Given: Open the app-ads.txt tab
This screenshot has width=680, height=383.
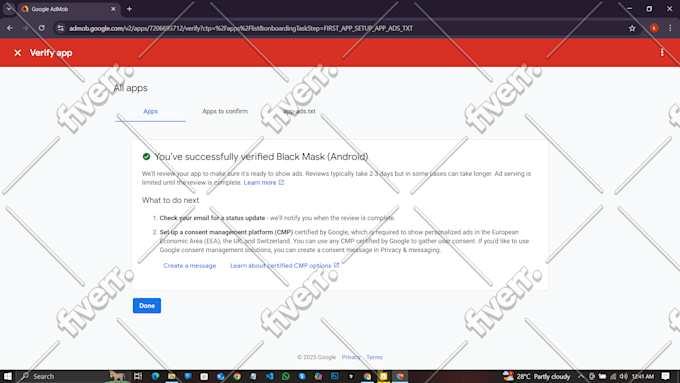Looking at the screenshot, I should pyautogui.click(x=299, y=111).
